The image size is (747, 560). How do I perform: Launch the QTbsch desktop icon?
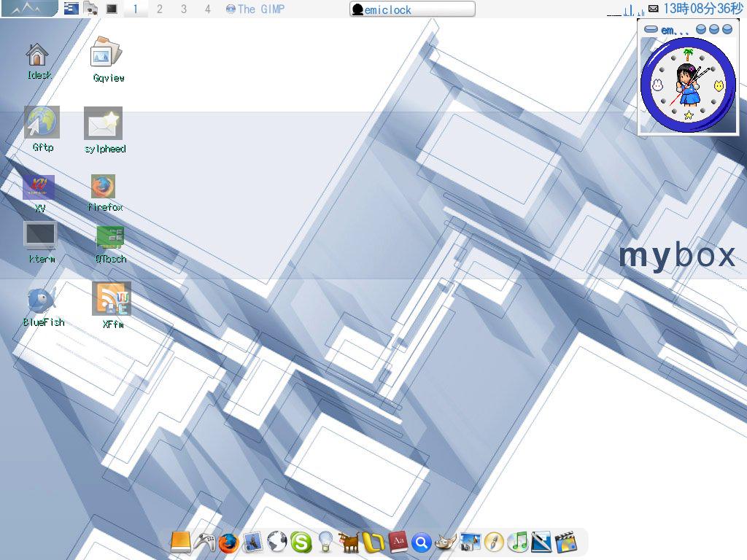click(x=110, y=237)
